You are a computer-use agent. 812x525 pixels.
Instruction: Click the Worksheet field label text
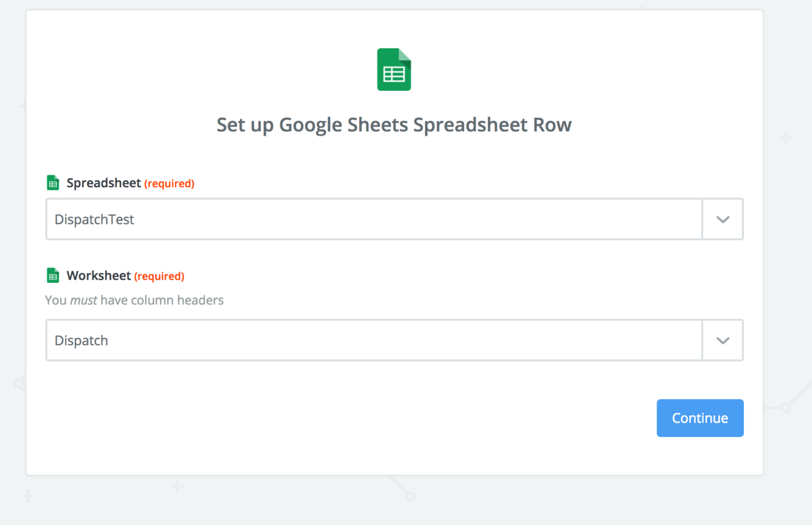click(99, 275)
